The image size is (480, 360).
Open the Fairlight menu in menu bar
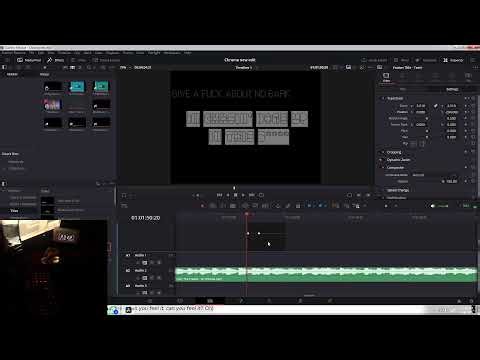point(154,53)
